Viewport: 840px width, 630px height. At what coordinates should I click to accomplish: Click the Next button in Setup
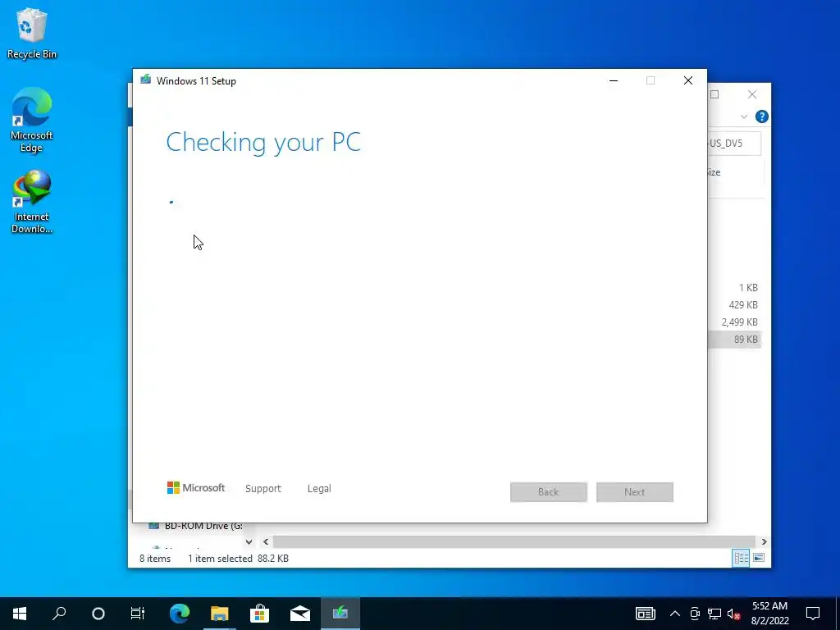click(x=635, y=492)
